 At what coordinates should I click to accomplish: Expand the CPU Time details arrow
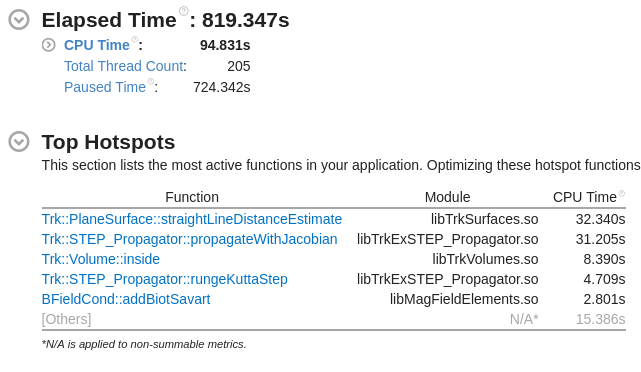tap(48, 45)
